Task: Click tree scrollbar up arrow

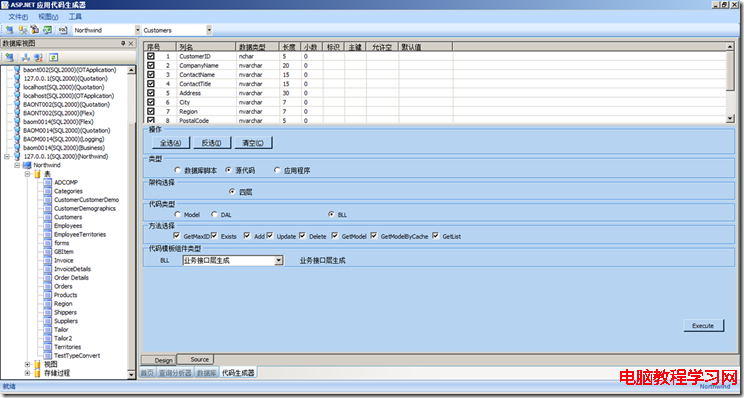Action: 132,70
